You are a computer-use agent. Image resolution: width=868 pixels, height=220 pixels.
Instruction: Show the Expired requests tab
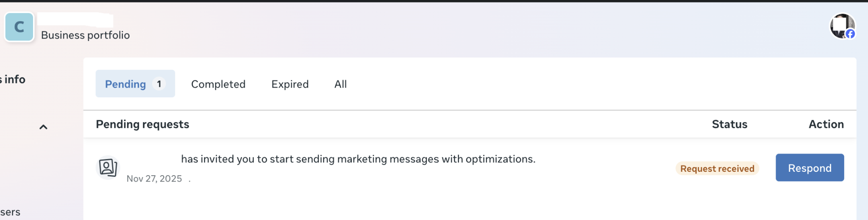(x=290, y=84)
